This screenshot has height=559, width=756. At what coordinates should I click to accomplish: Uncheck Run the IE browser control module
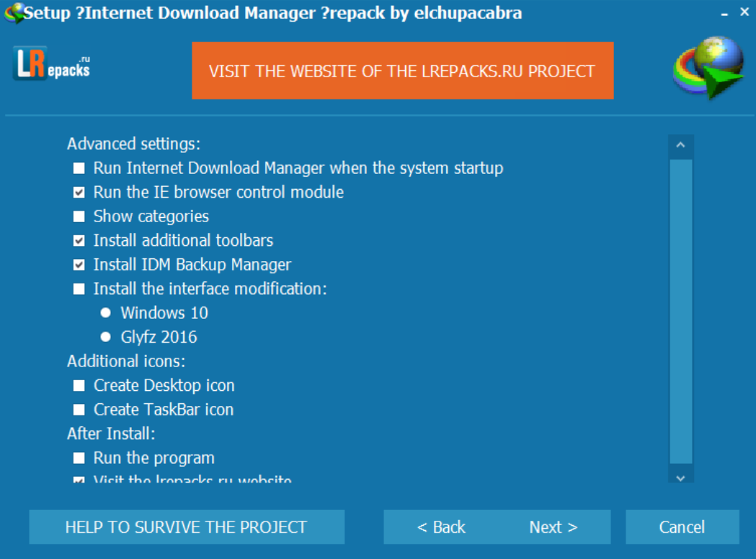(x=79, y=192)
